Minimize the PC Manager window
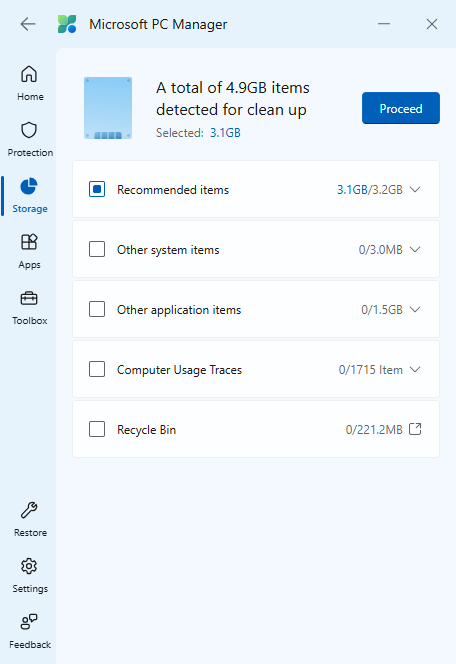The image size is (456, 664). click(384, 24)
